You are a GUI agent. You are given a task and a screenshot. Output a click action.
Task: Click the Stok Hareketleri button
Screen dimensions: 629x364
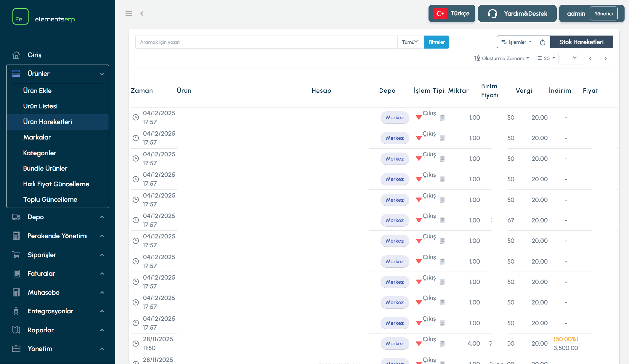click(581, 42)
